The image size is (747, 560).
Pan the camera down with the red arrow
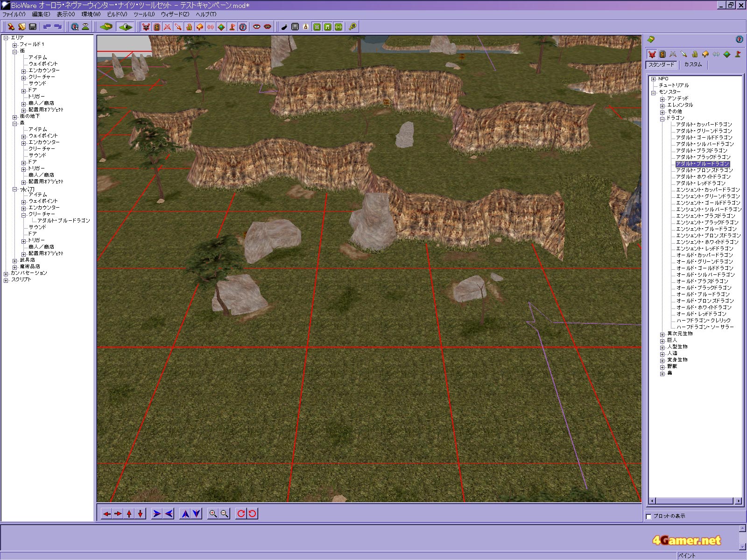[141, 514]
